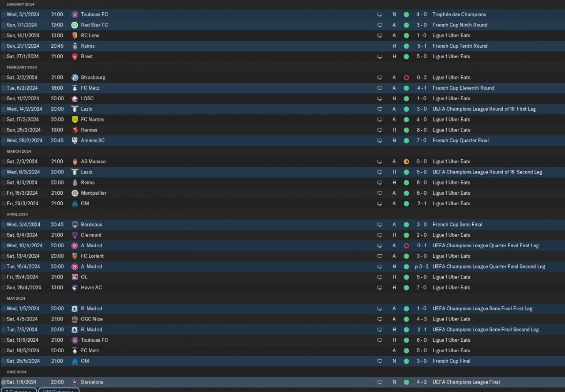Click the 4 - 3 score against OGC Nice
This screenshot has height=392, width=565.
pos(422,319)
